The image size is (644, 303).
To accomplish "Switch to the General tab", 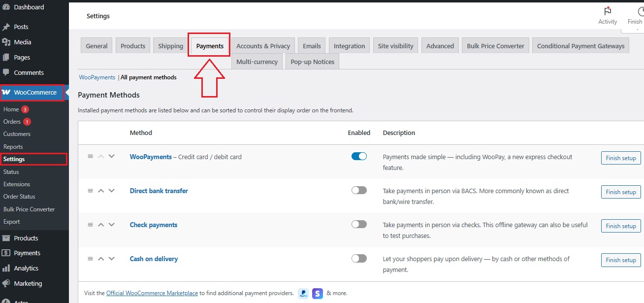I will pyautogui.click(x=97, y=46).
